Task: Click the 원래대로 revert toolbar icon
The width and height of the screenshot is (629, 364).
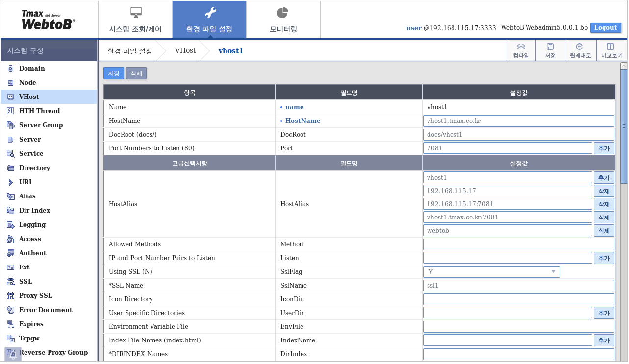Action: pyautogui.click(x=579, y=47)
